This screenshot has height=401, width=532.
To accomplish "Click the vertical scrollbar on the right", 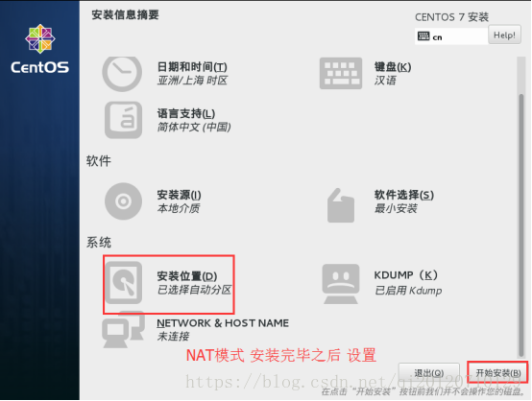I will (520, 225).
